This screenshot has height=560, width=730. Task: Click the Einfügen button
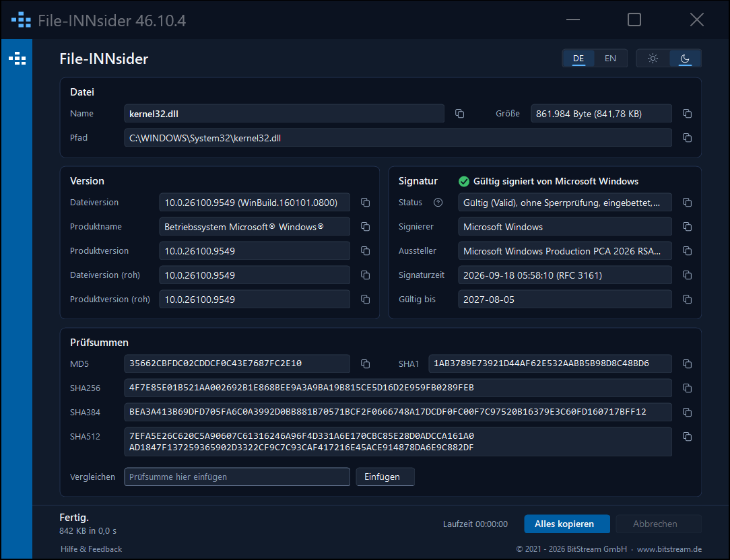pos(385,477)
